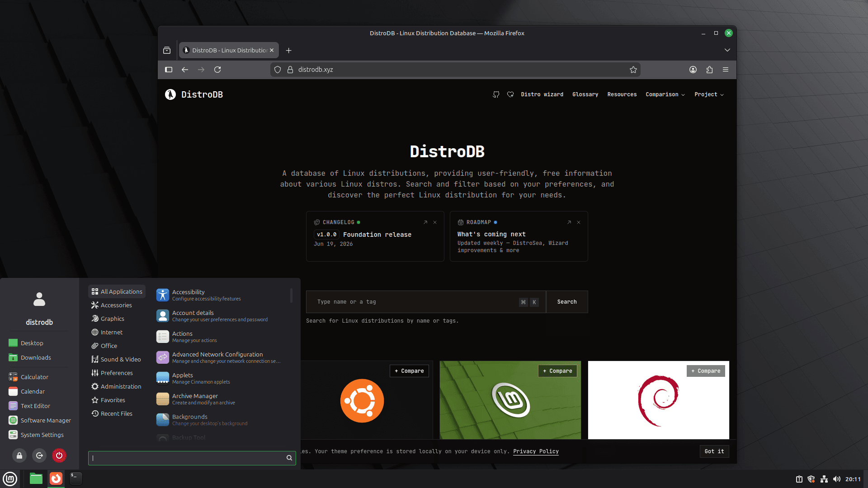868x488 pixels.
Task: Click the site lock icon in address bar
Action: point(290,70)
